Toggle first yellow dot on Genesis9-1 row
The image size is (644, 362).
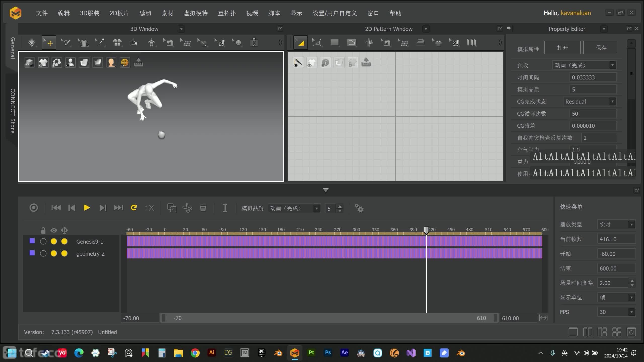click(x=54, y=242)
